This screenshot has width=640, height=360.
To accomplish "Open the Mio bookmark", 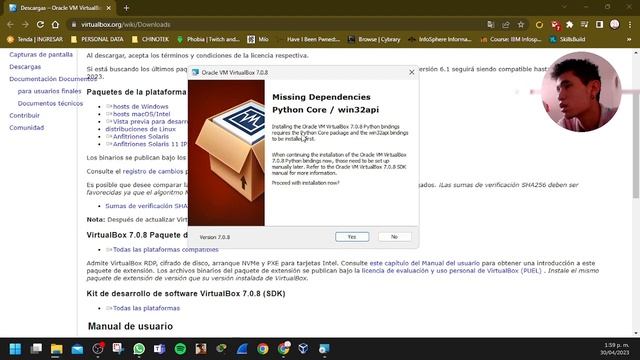I will 258,40.
